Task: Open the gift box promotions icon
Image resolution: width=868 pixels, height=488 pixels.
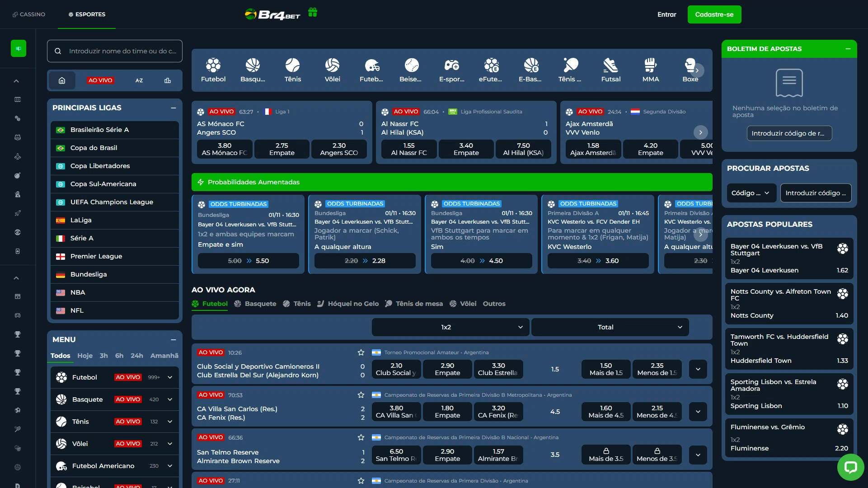Action: point(313,13)
